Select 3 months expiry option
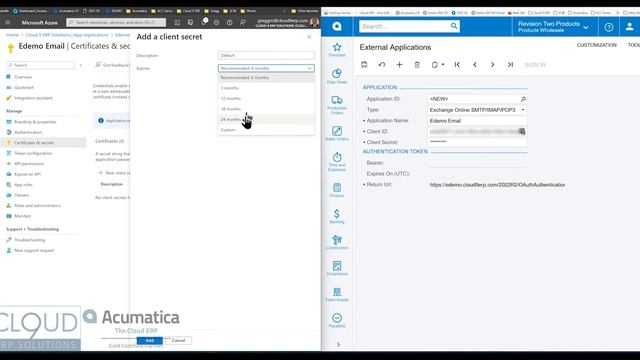 (x=266, y=88)
